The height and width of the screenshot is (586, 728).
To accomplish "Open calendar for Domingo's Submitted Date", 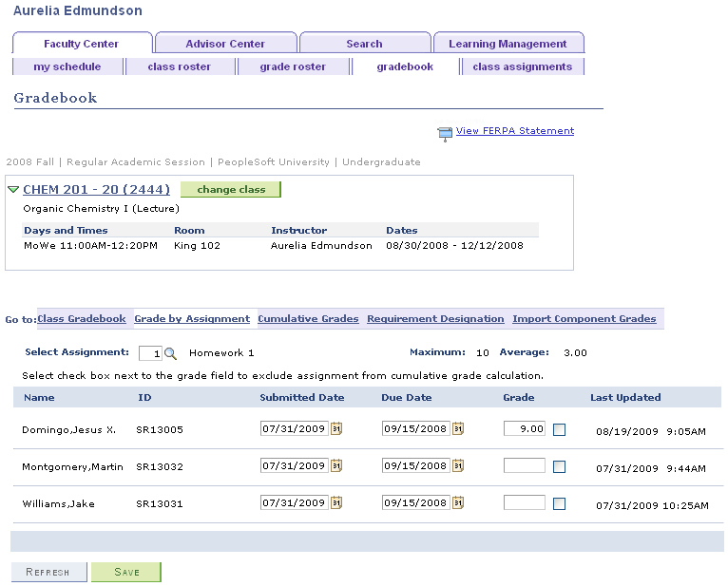I will point(336,428).
